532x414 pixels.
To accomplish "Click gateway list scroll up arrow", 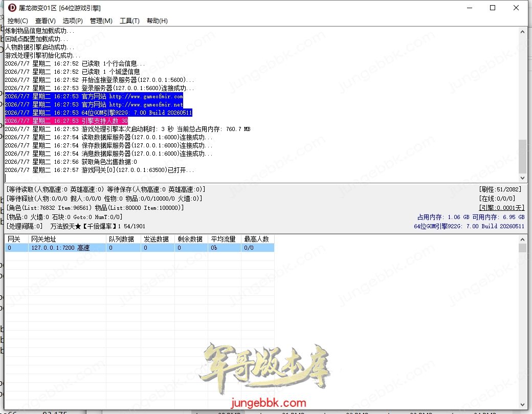I will click(522, 239).
